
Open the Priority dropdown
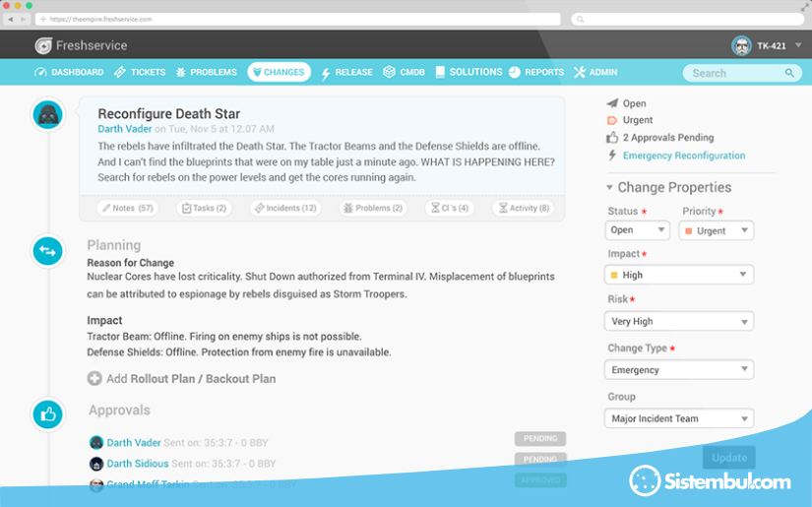pyautogui.click(x=717, y=230)
